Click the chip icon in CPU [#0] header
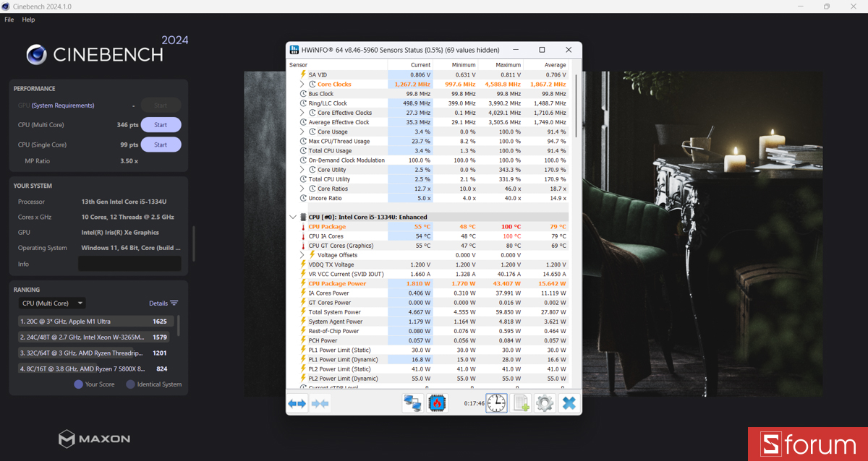Image resolution: width=868 pixels, height=461 pixels. 303,217
